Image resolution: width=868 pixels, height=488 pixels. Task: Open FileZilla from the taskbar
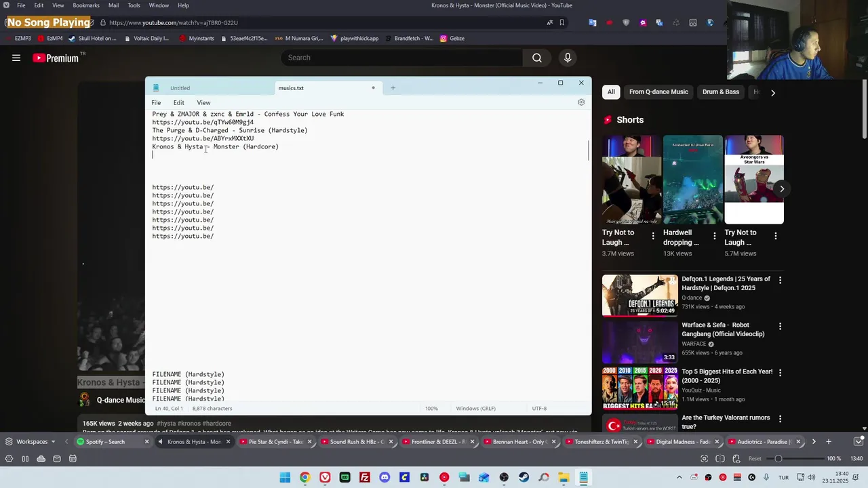pyautogui.click(x=365, y=477)
